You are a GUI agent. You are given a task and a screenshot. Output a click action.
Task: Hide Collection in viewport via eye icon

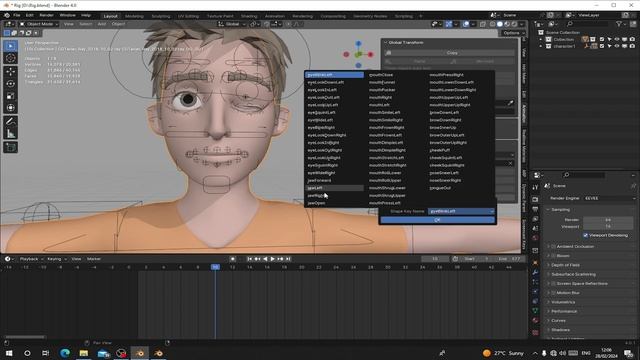pyautogui.click(x=617, y=40)
